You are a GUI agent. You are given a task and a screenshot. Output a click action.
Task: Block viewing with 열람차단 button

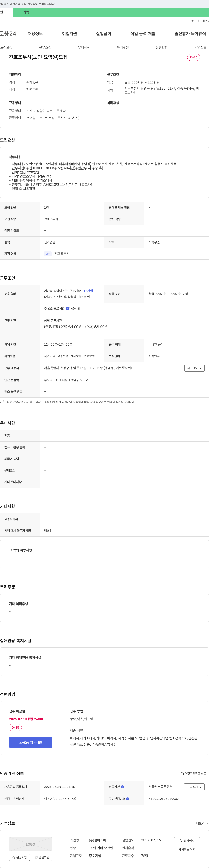[42, 857]
